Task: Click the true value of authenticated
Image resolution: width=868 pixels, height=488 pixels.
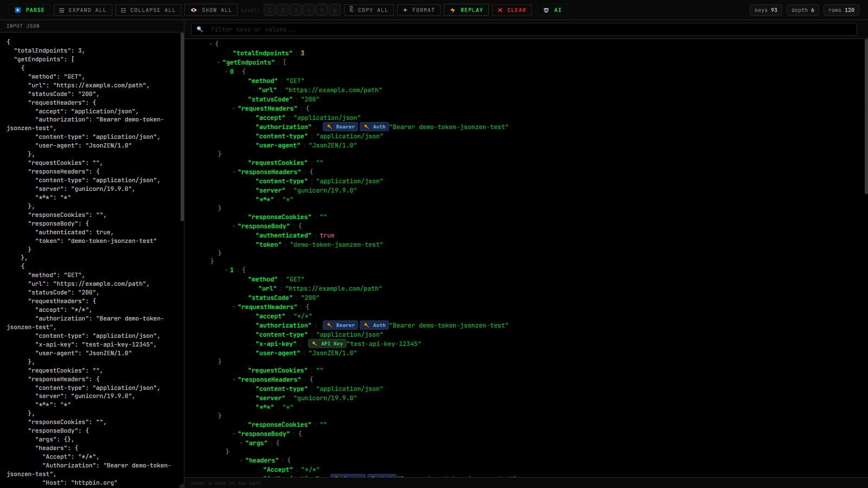Action: pos(327,235)
